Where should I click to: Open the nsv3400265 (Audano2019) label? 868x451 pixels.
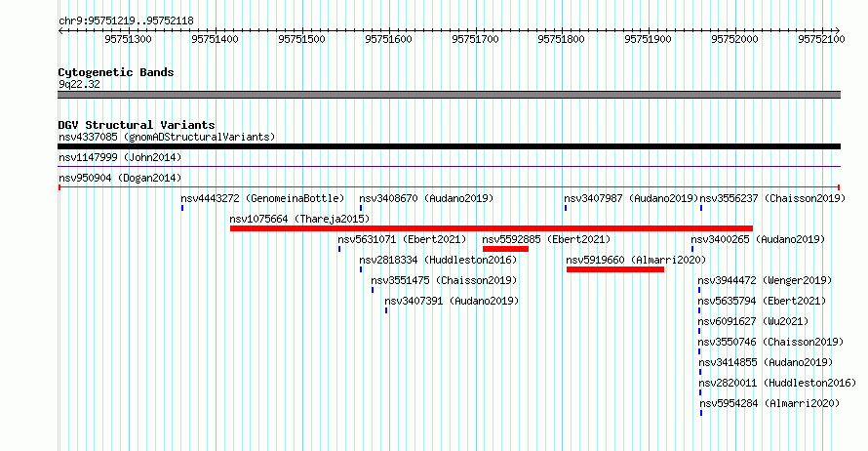click(758, 239)
